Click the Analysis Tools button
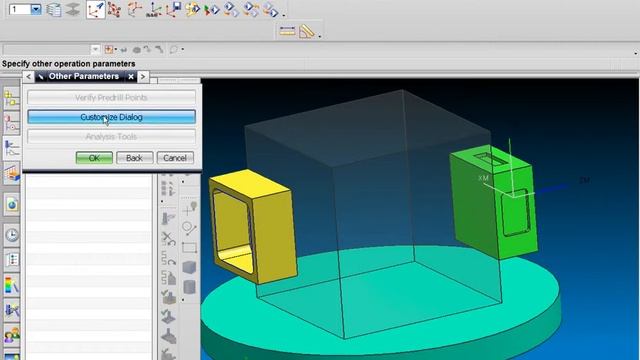Viewport: 640px width, 360px height. click(111, 137)
